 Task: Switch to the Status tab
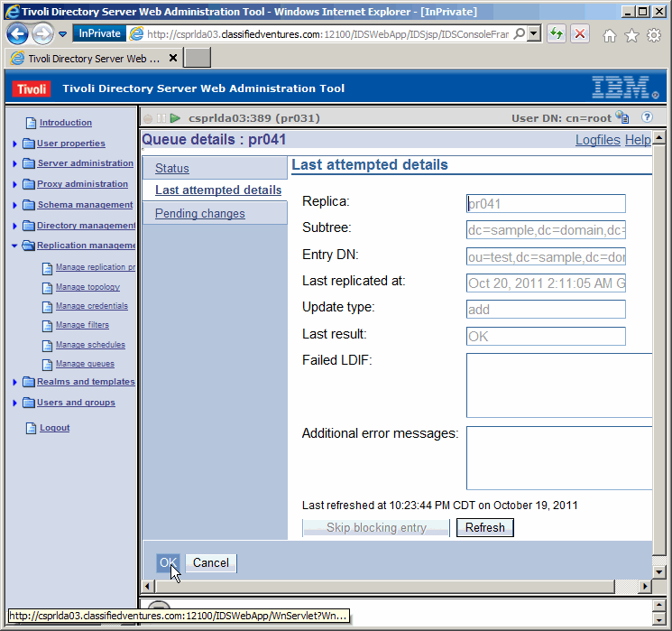(172, 169)
